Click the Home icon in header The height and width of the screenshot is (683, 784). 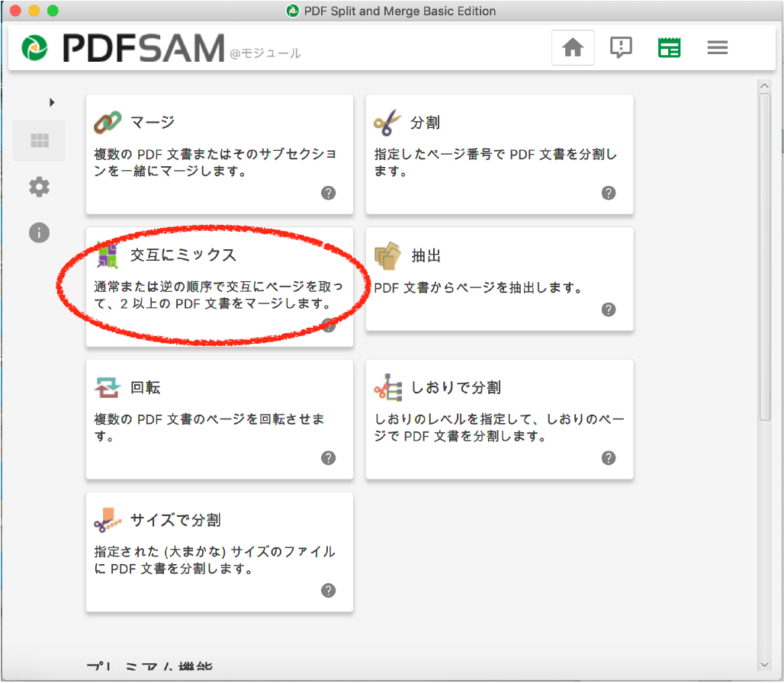(573, 47)
